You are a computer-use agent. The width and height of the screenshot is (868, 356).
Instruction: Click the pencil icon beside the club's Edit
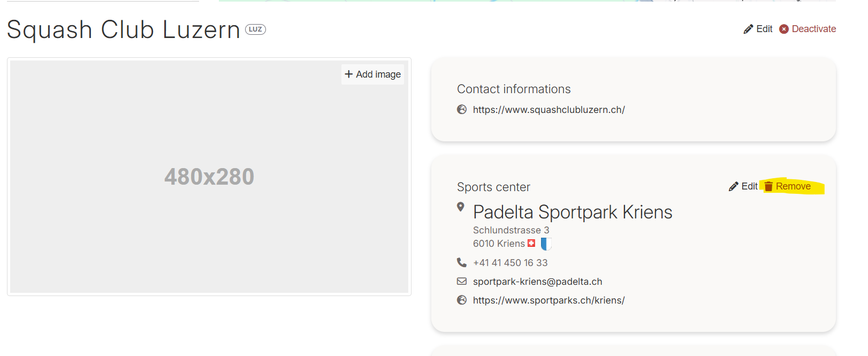[748, 29]
